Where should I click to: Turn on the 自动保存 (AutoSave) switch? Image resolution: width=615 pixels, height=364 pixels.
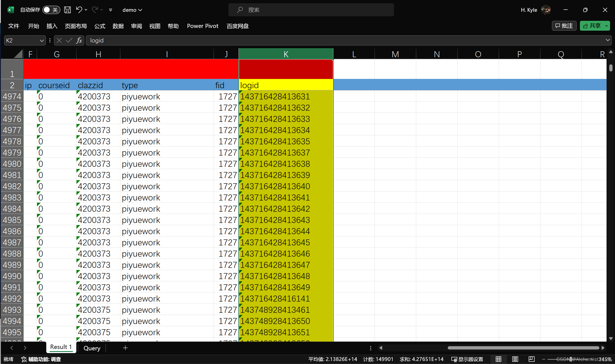coord(51,10)
